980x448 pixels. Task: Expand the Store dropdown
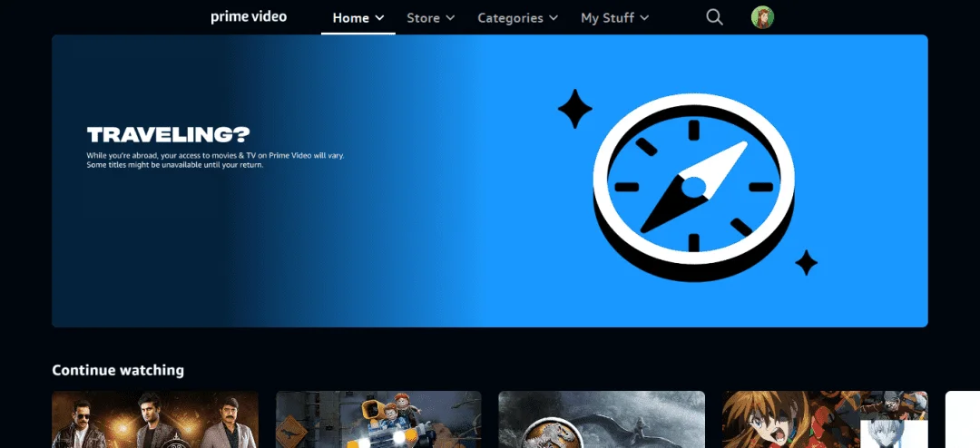click(x=431, y=18)
